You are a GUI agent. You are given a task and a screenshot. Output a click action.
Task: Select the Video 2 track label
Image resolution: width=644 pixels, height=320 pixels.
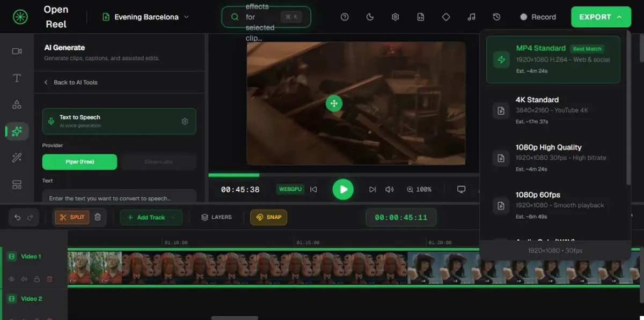(x=31, y=299)
